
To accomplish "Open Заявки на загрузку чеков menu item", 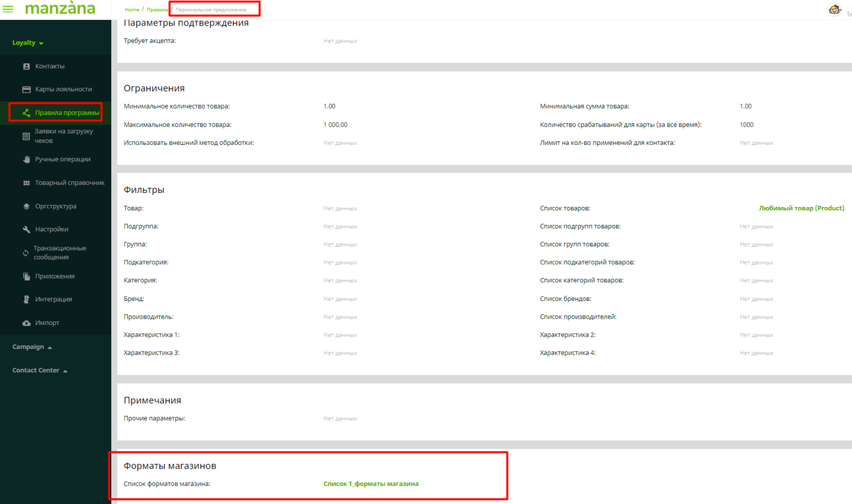I will (x=63, y=136).
